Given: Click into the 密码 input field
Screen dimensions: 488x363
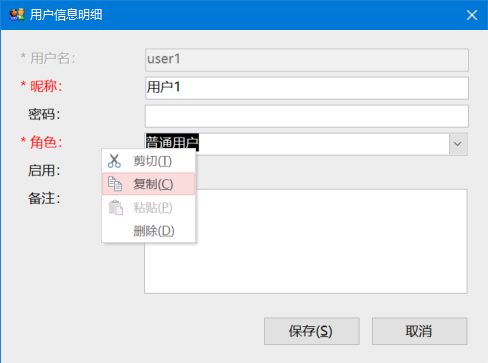Looking at the screenshot, I should (307, 116).
